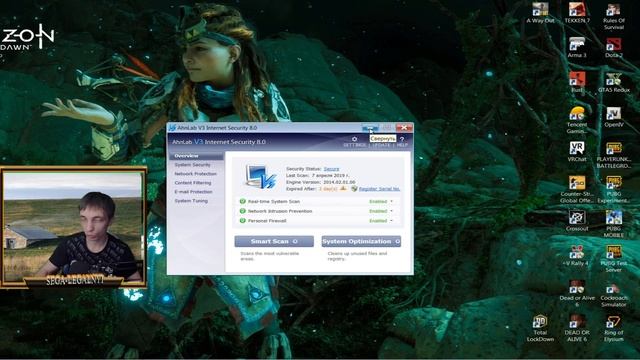Screen dimensions: 640x360
Task: Open the Network Protection section
Action: coord(196,174)
